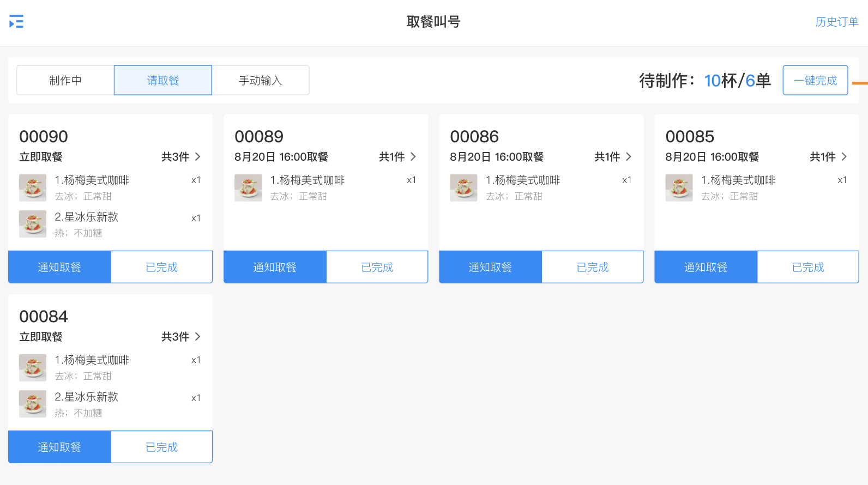The height and width of the screenshot is (485, 868).
Task: Click 通知取餐 for order 00090
Action: click(x=59, y=267)
